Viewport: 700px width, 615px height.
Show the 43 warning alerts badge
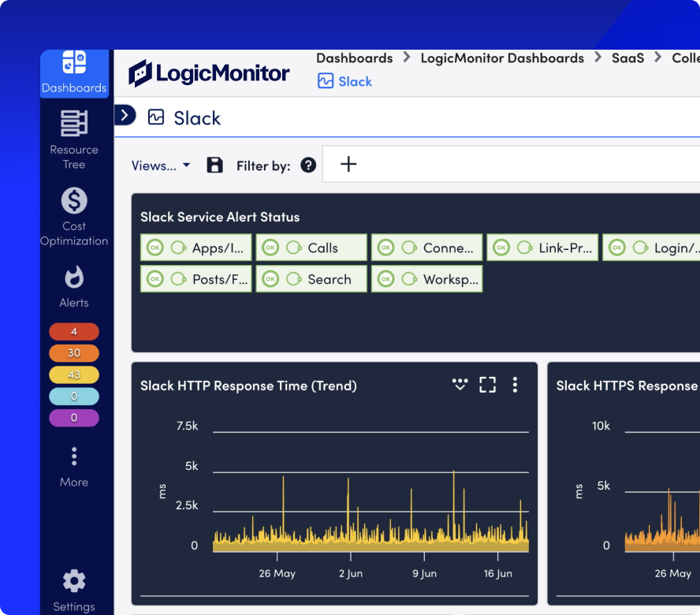coord(74,375)
